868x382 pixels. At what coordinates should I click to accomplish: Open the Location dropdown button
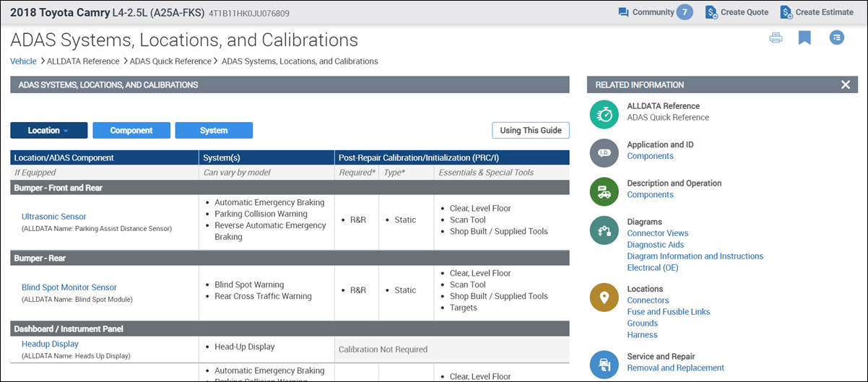point(49,131)
